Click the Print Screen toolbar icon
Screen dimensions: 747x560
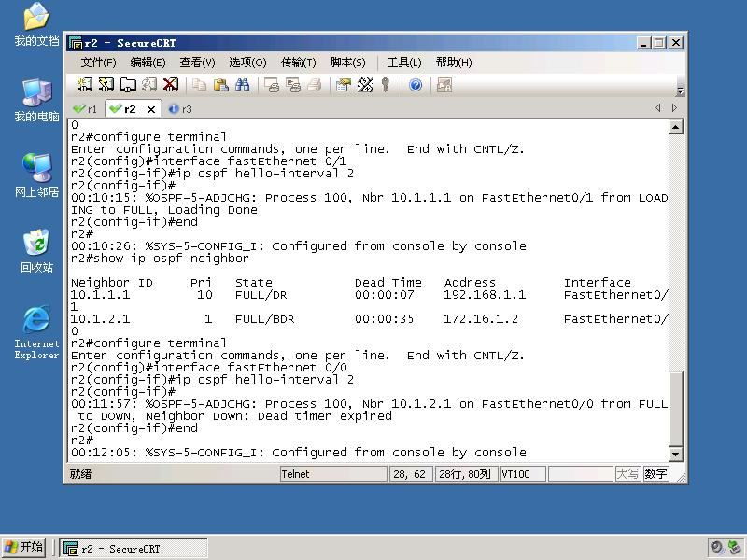(271, 85)
